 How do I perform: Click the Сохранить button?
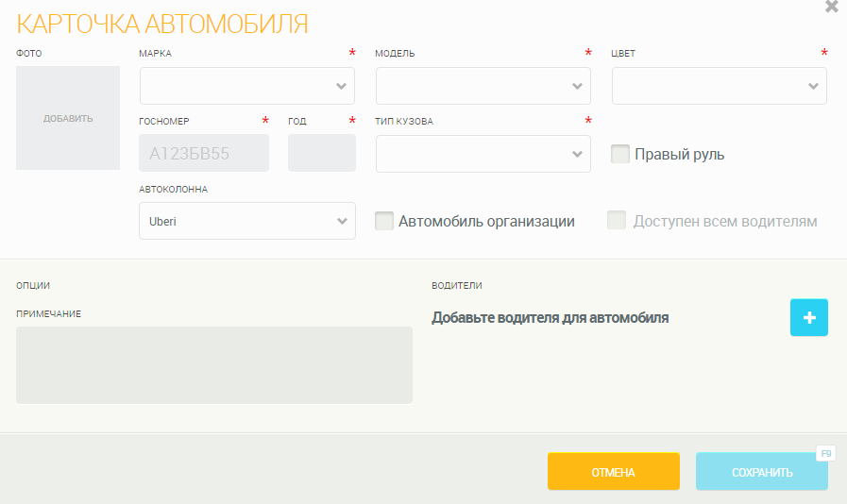[761, 472]
